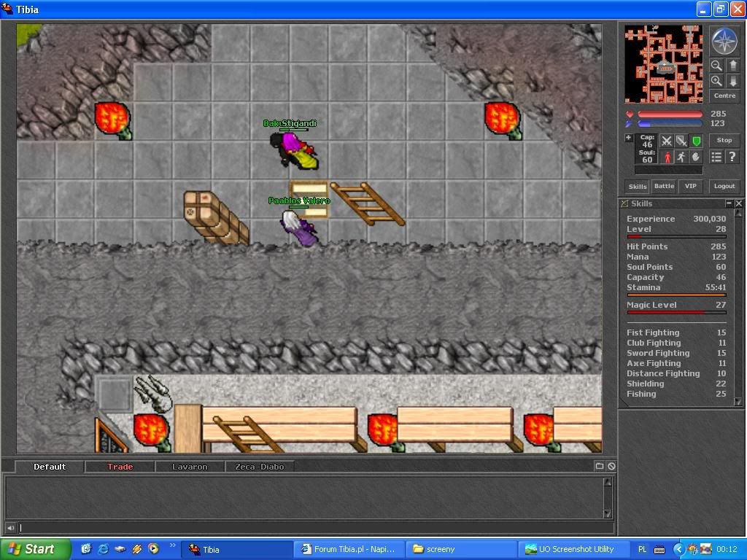Switch to the Lavaron chat tab
The height and width of the screenshot is (560, 747).
coord(190,467)
